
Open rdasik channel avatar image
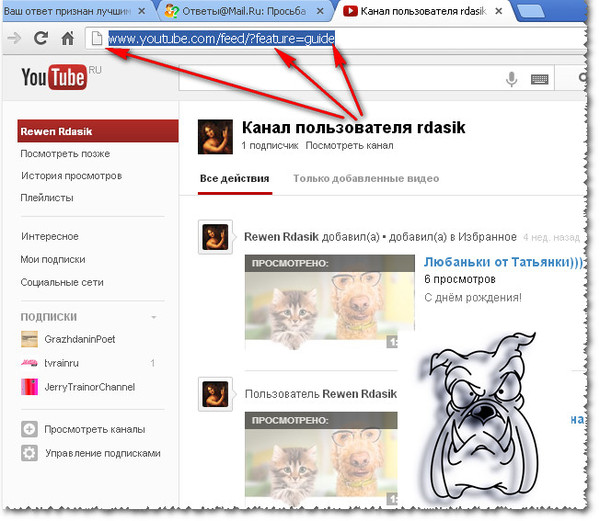[x=215, y=137]
